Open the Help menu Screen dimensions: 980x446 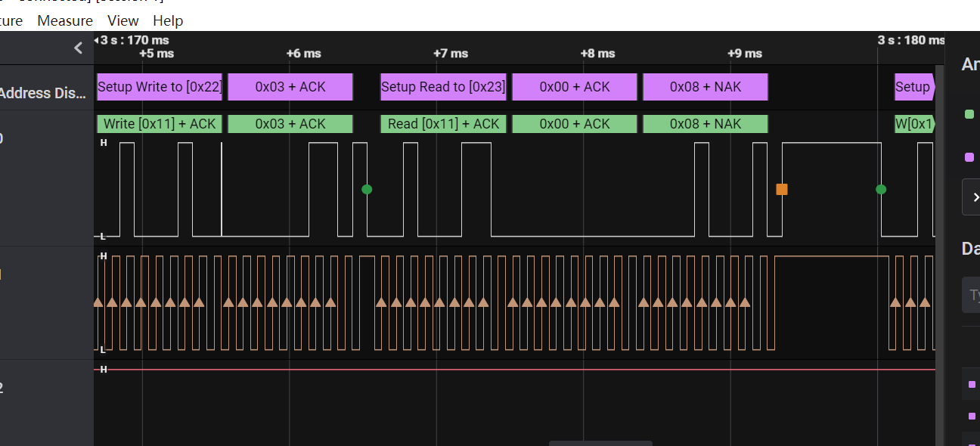pos(168,20)
